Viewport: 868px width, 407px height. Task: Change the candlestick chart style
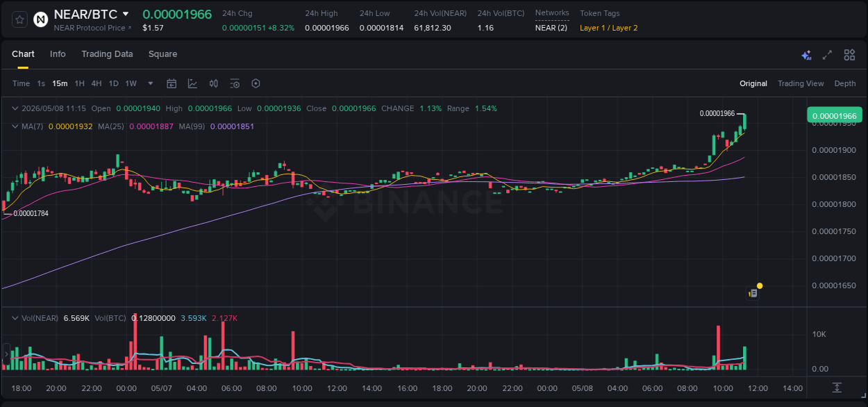[x=214, y=83]
